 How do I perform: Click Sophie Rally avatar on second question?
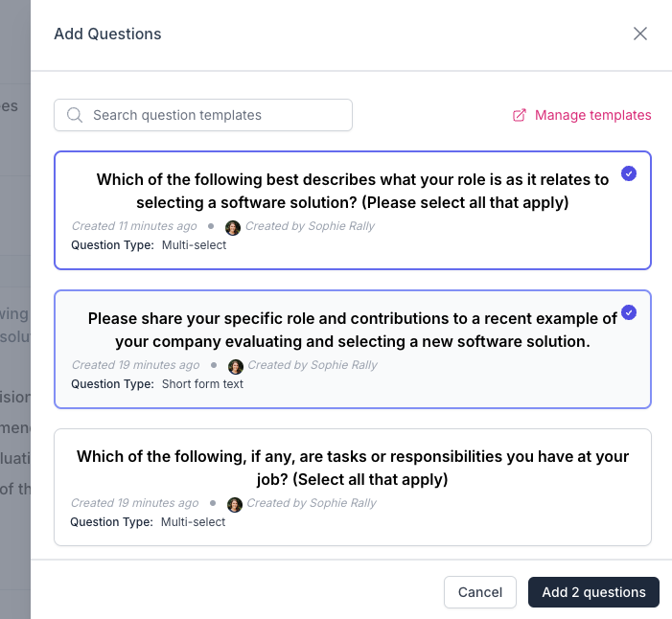[236, 366]
